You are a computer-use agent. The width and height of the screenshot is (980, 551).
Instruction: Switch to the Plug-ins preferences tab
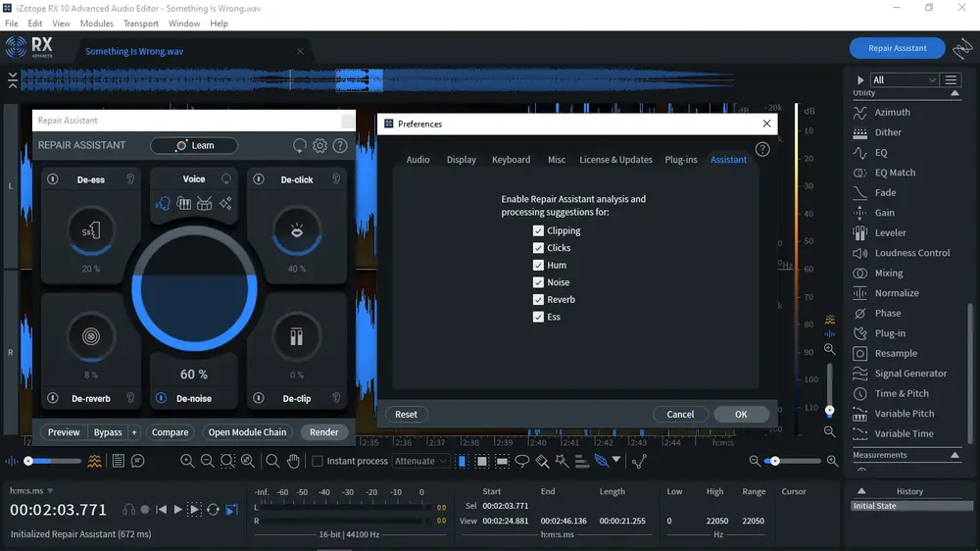pos(681,160)
